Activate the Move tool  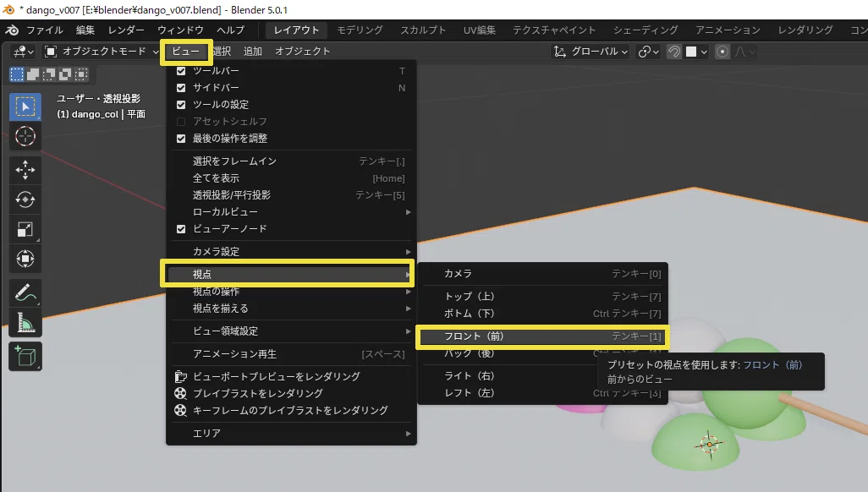point(25,170)
